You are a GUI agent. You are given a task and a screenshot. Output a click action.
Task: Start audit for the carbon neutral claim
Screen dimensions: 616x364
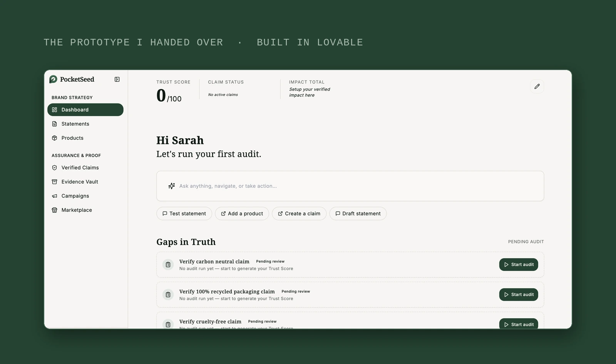coord(519,265)
